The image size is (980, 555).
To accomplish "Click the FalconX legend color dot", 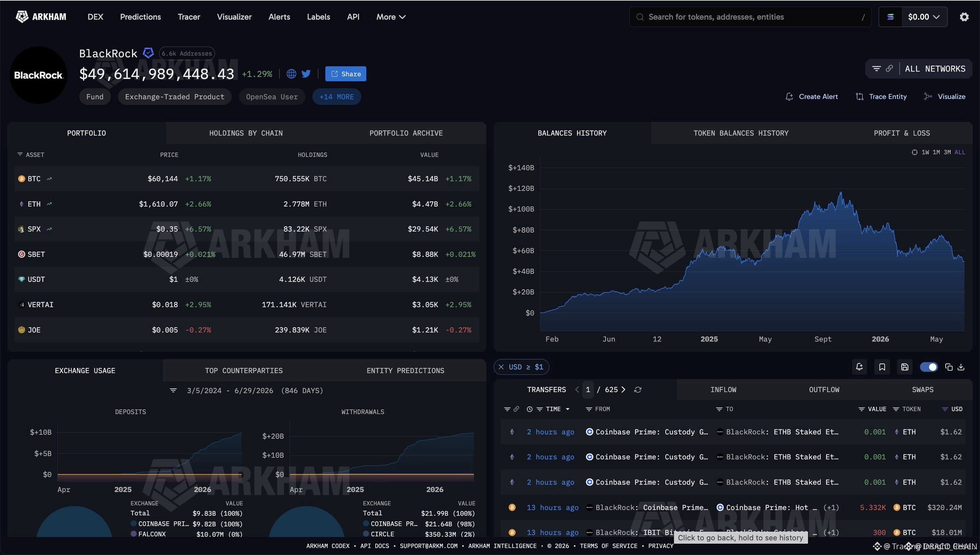I will coord(133,534).
